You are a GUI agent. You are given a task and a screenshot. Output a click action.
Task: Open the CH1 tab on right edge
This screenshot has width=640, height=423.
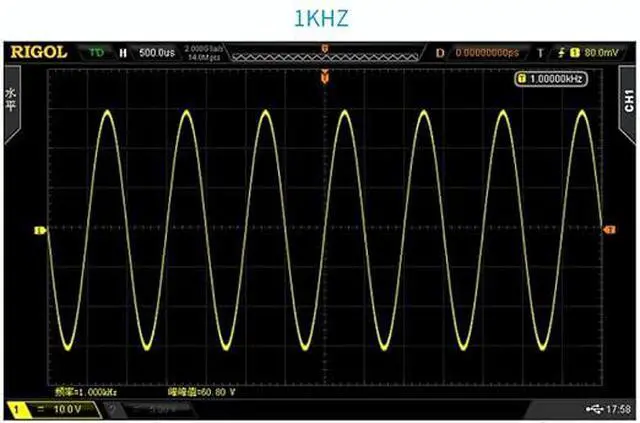[x=627, y=100]
